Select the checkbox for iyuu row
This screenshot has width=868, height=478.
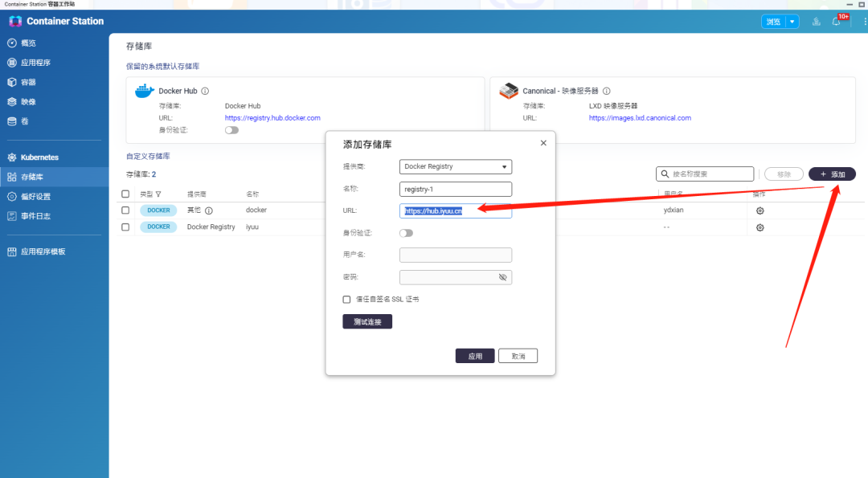pos(125,227)
